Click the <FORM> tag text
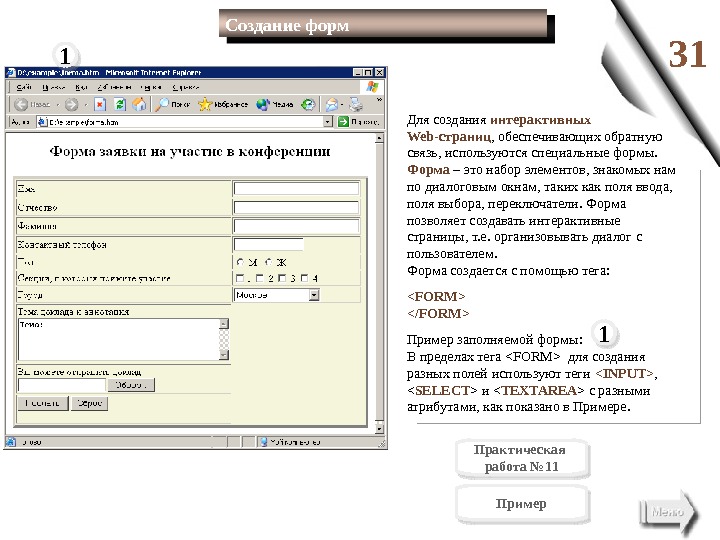This screenshot has height=540, width=720. [436, 296]
